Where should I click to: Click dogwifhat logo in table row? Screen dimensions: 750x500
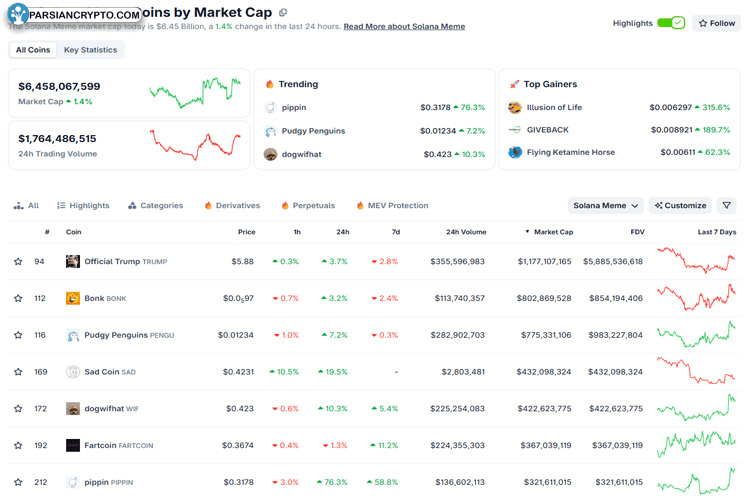73,409
